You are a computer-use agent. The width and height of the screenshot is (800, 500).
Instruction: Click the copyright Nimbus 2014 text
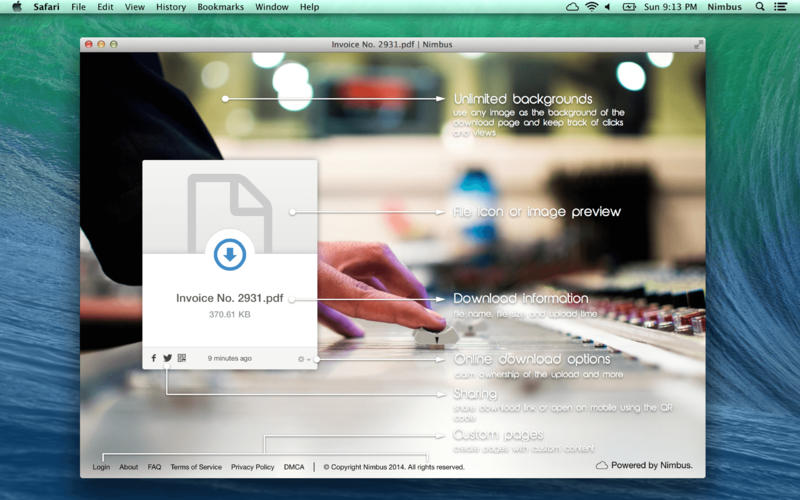click(x=394, y=467)
